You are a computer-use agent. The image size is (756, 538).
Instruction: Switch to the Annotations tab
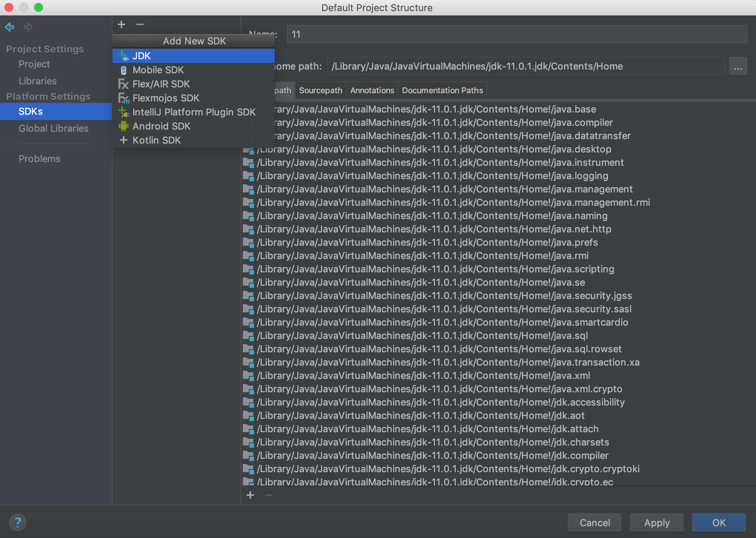coord(372,91)
